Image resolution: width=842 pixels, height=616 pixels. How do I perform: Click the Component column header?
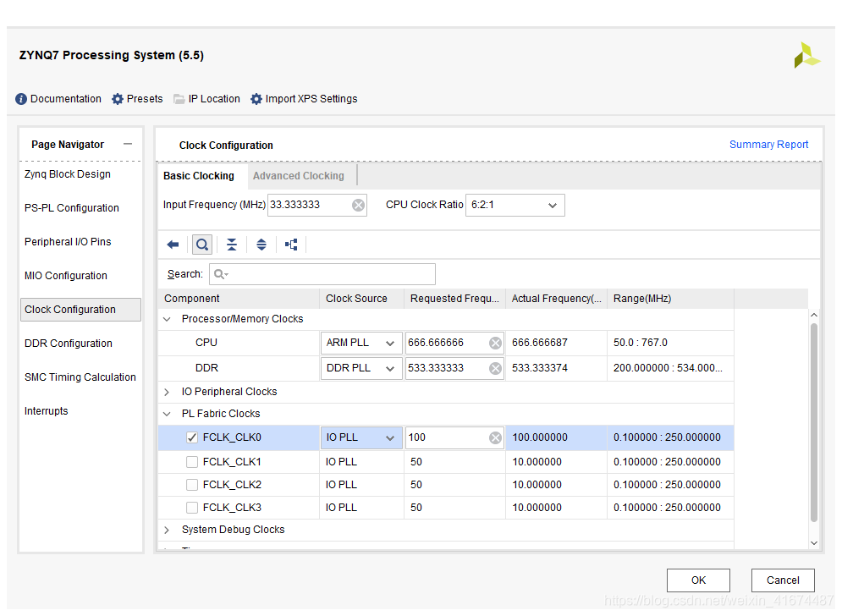pyautogui.click(x=239, y=300)
